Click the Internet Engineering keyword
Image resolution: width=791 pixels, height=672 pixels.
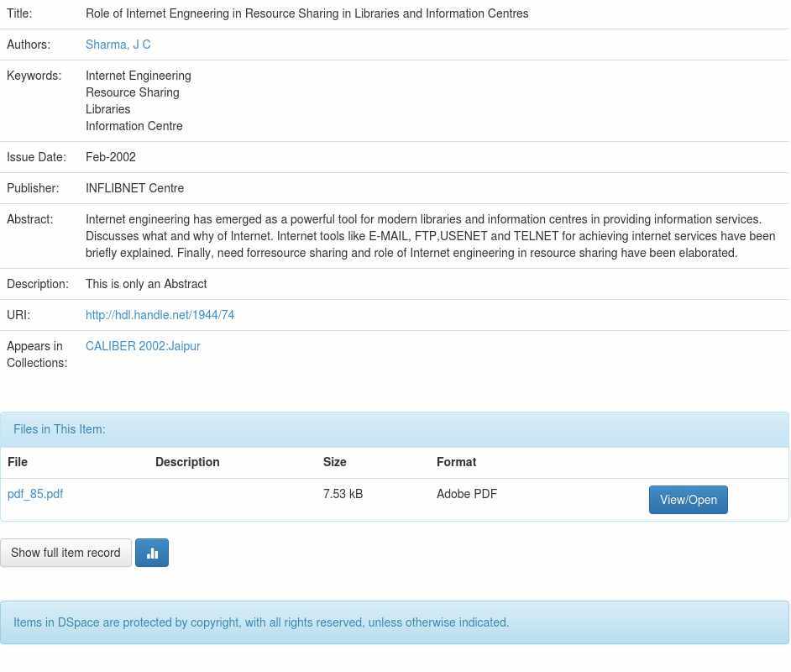(139, 76)
